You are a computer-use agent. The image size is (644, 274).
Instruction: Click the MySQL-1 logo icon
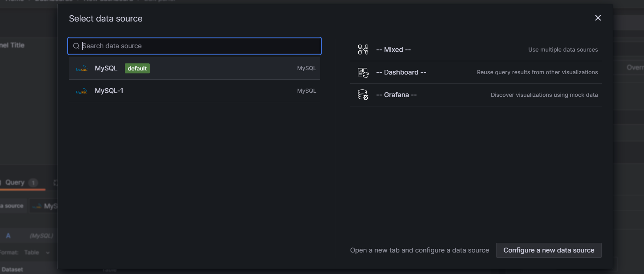pyautogui.click(x=82, y=91)
